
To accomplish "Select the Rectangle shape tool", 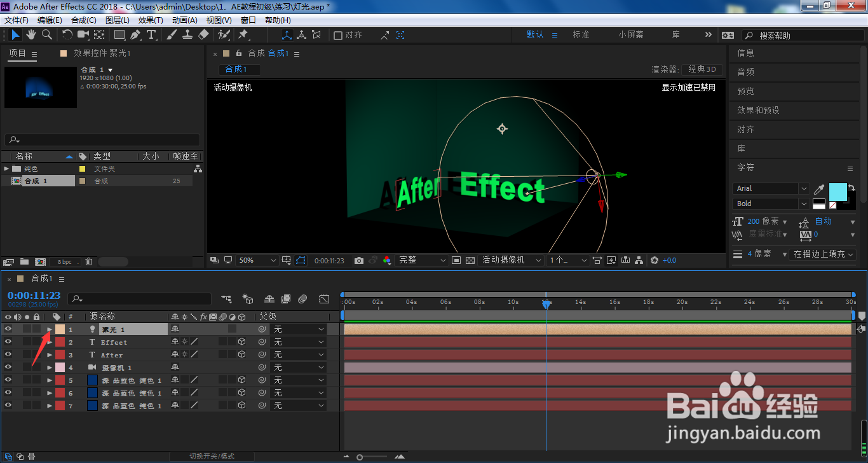I will pyautogui.click(x=119, y=34).
